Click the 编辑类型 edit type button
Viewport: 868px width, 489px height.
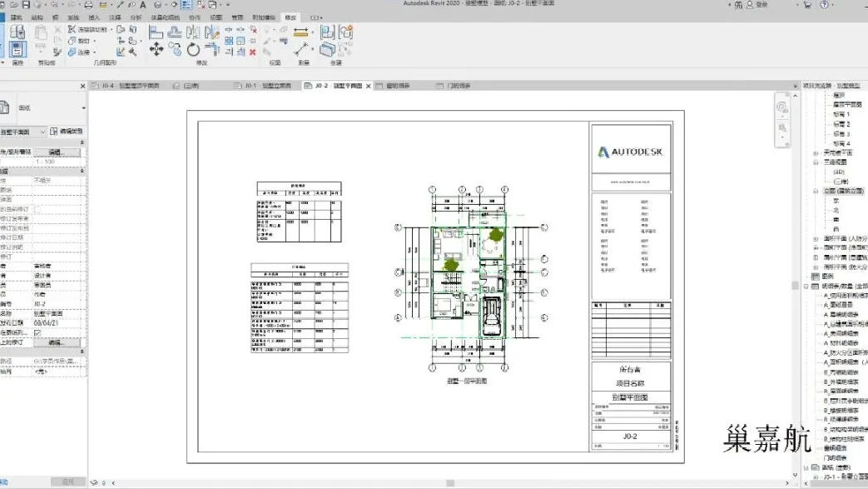click(x=67, y=132)
